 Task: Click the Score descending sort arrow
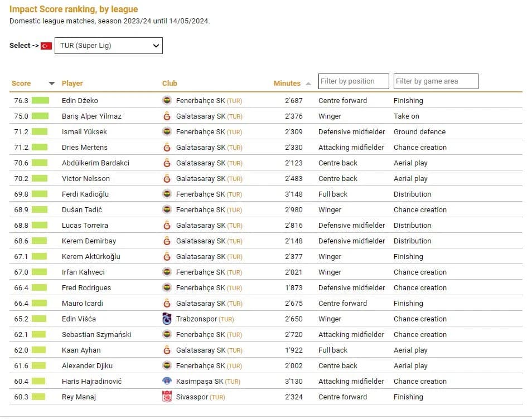[x=51, y=84]
